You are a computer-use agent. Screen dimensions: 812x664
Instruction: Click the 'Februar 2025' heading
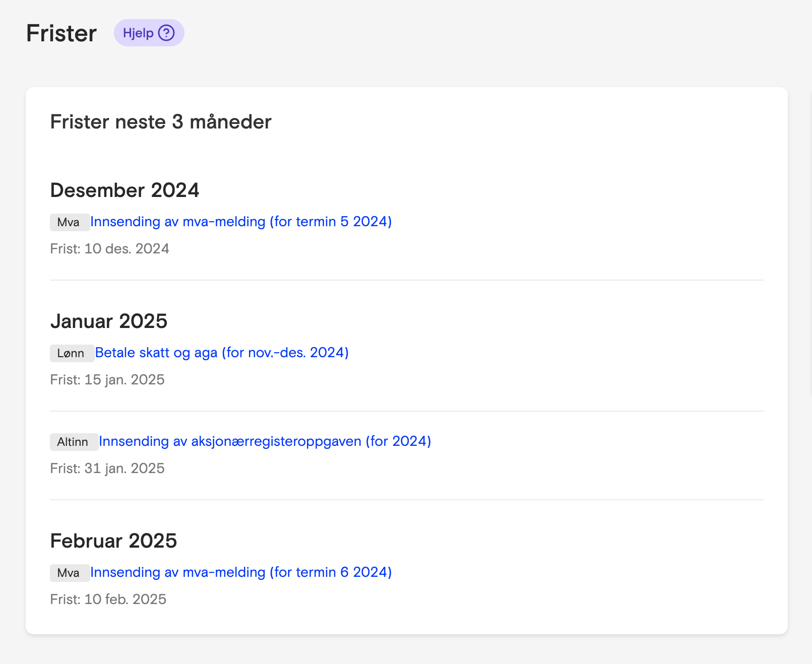pyautogui.click(x=113, y=541)
